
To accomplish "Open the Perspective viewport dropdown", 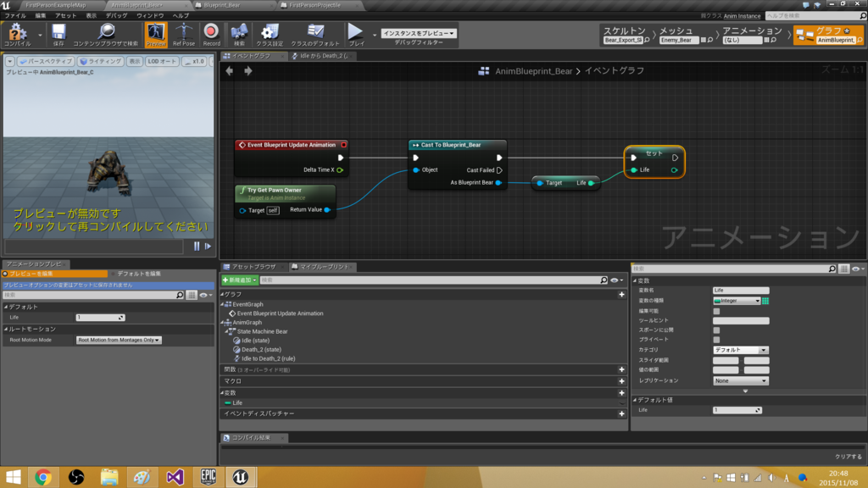I will (x=46, y=61).
